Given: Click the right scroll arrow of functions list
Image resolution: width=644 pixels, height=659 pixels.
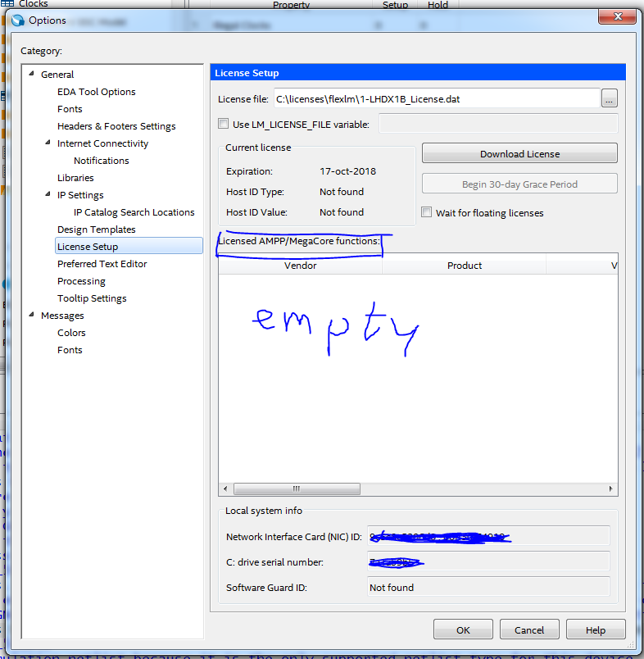Looking at the screenshot, I should tap(610, 489).
